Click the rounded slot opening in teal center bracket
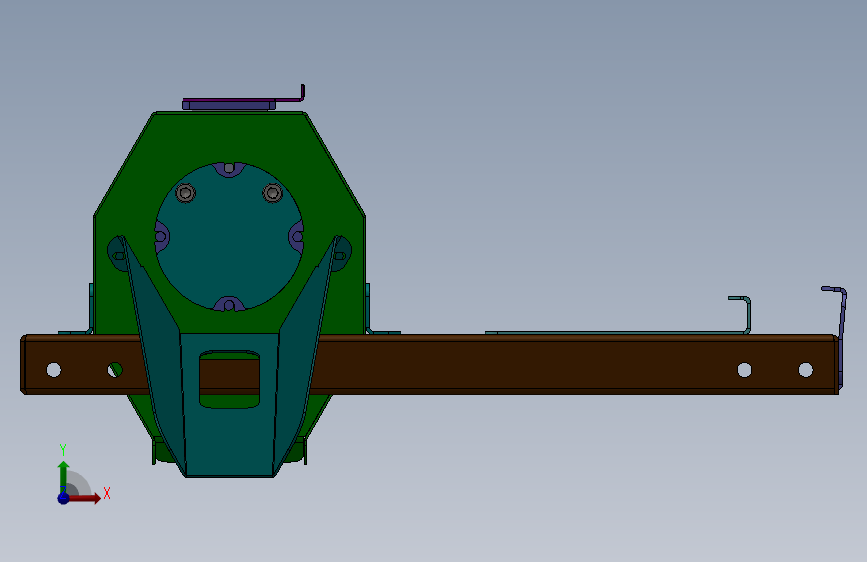Image resolution: width=867 pixels, height=562 pixels. tap(229, 379)
